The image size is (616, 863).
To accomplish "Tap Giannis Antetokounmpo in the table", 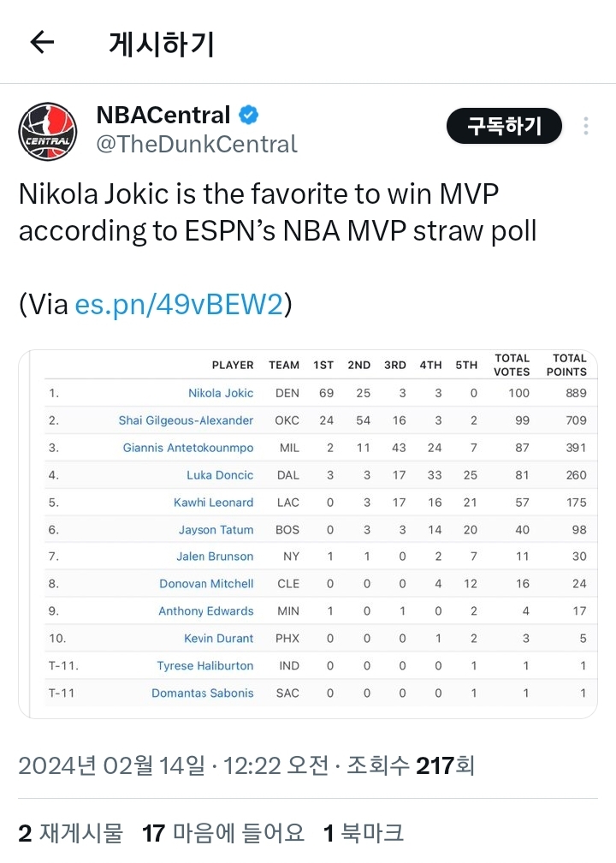I will (x=188, y=448).
